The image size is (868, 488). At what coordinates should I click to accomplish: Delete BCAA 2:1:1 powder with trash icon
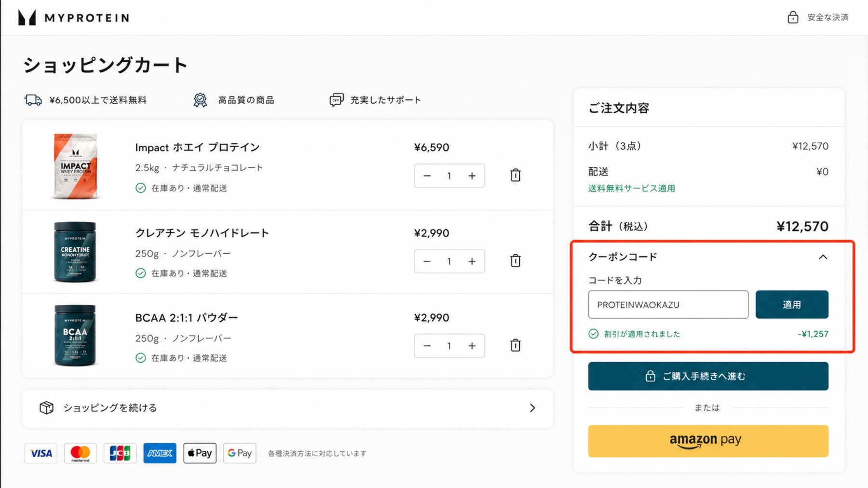tap(515, 345)
